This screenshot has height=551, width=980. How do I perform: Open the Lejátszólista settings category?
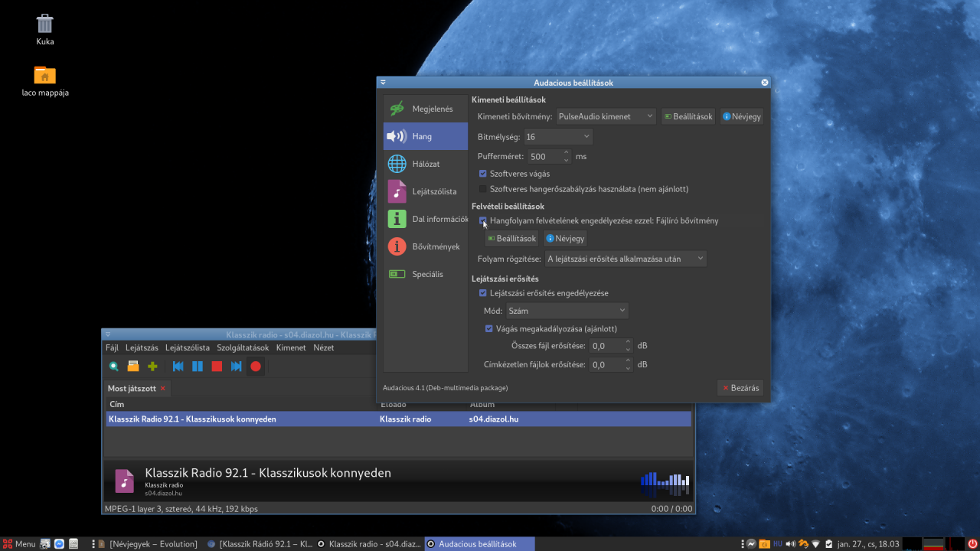tap(426, 191)
